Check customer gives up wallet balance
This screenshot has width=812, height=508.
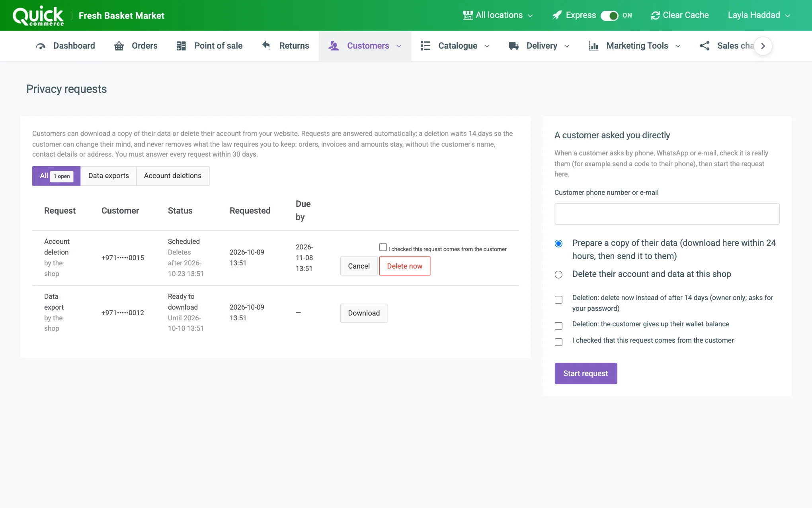pos(558,326)
